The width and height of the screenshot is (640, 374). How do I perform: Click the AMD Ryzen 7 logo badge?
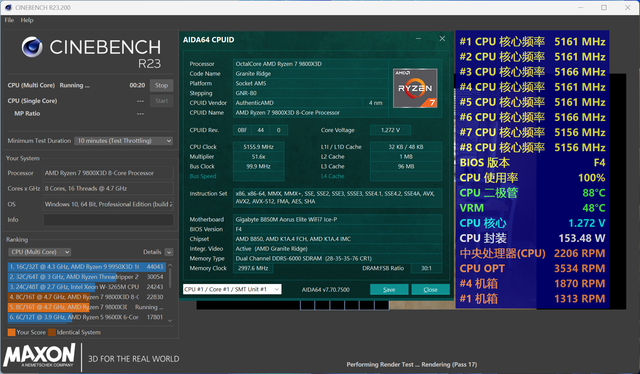pos(415,88)
